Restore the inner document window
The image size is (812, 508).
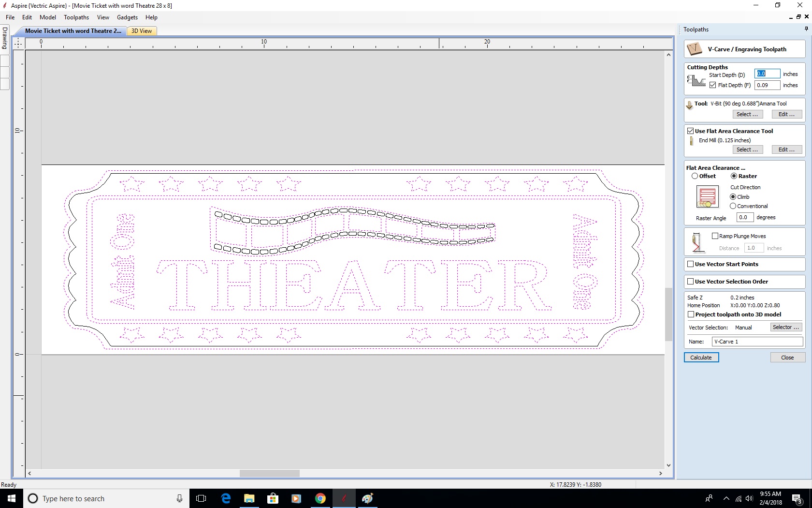click(x=798, y=17)
